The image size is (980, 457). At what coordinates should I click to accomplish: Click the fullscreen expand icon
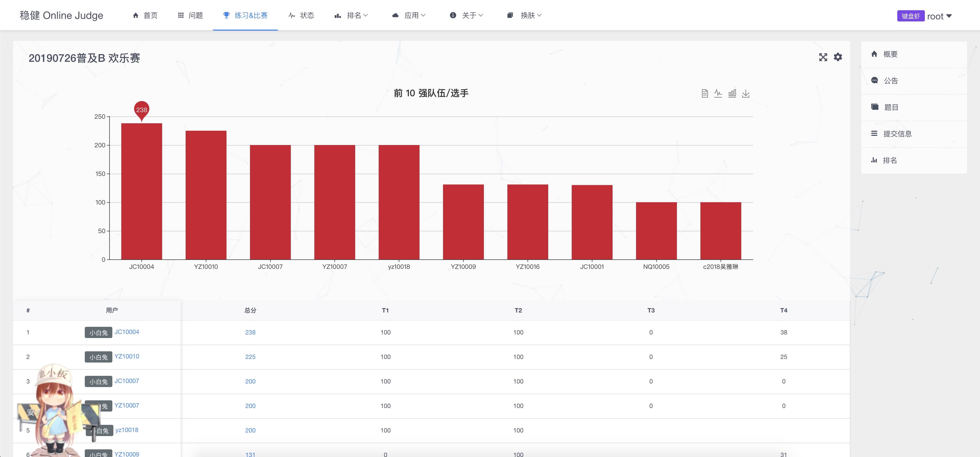(823, 57)
